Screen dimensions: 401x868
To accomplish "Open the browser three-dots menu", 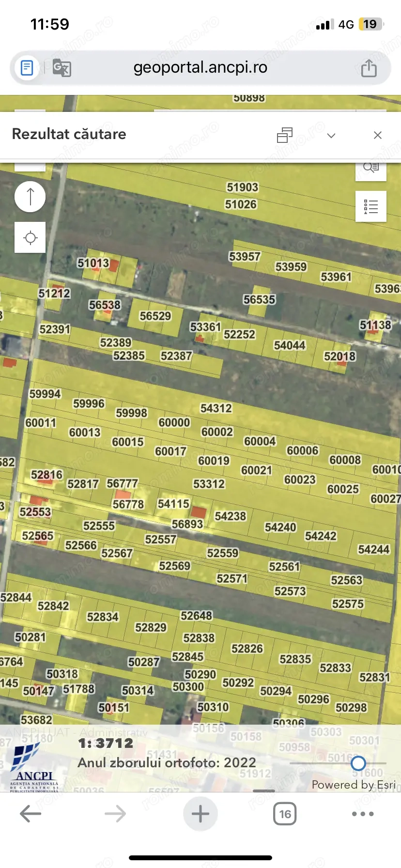I will coord(363,814).
